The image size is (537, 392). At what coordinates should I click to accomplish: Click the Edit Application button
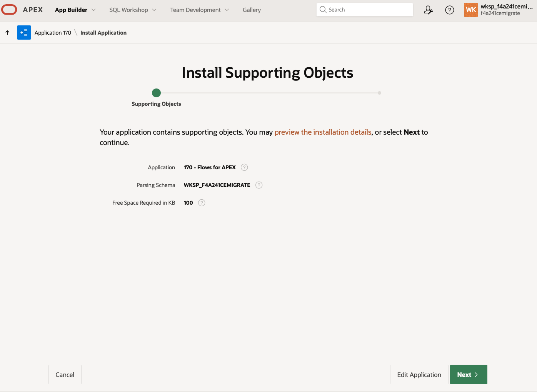[x=419, y=374]
